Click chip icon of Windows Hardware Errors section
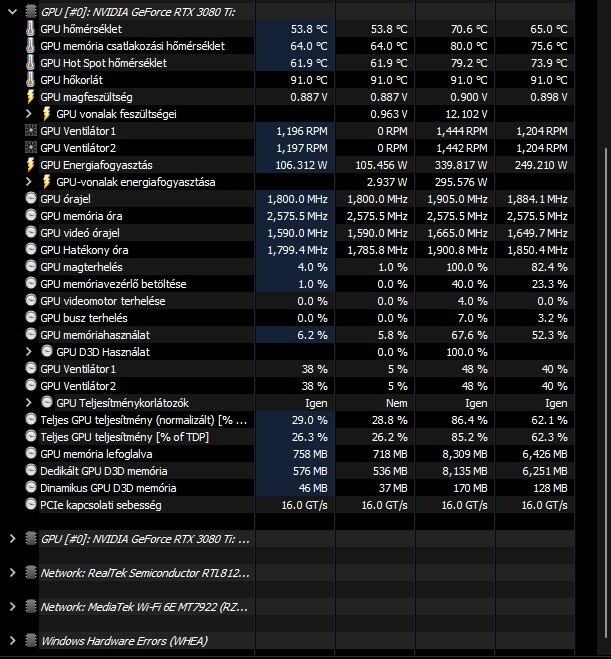The height and width of the screenshot is (659, 611). (x=31, y=640)
